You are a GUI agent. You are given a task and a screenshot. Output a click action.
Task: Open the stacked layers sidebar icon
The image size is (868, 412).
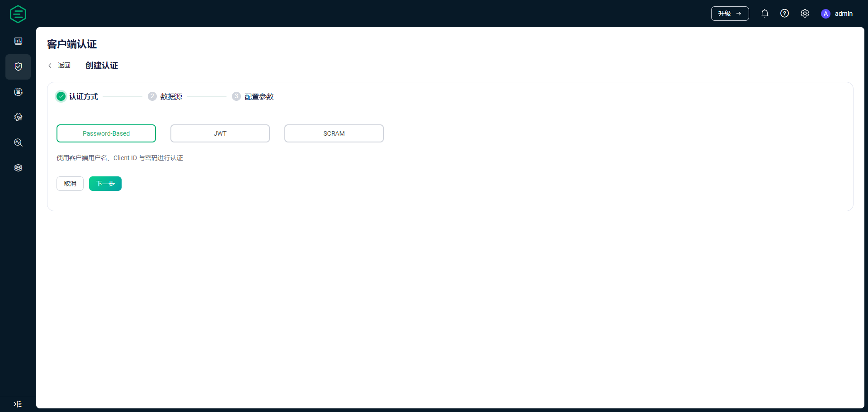pyautogui.click(x=18, y=168)
